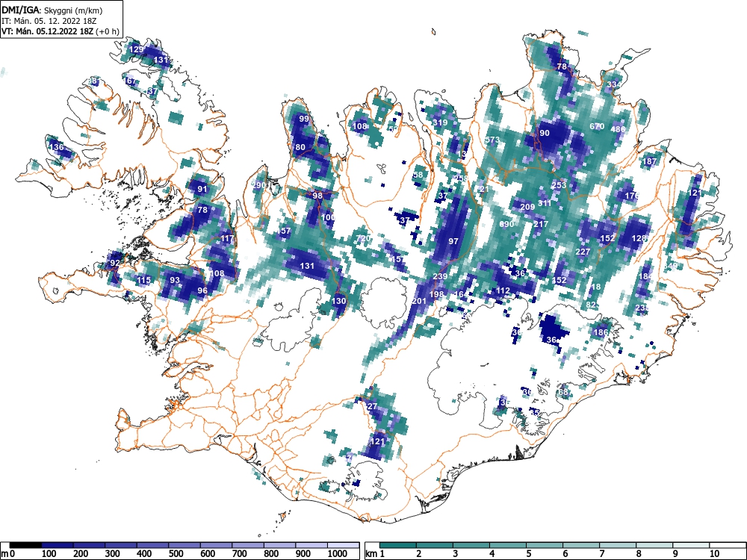Select the 290 value near the coast
Image resolution: width=747 pixels, height=560 pixels.
[x=258, y=185]
